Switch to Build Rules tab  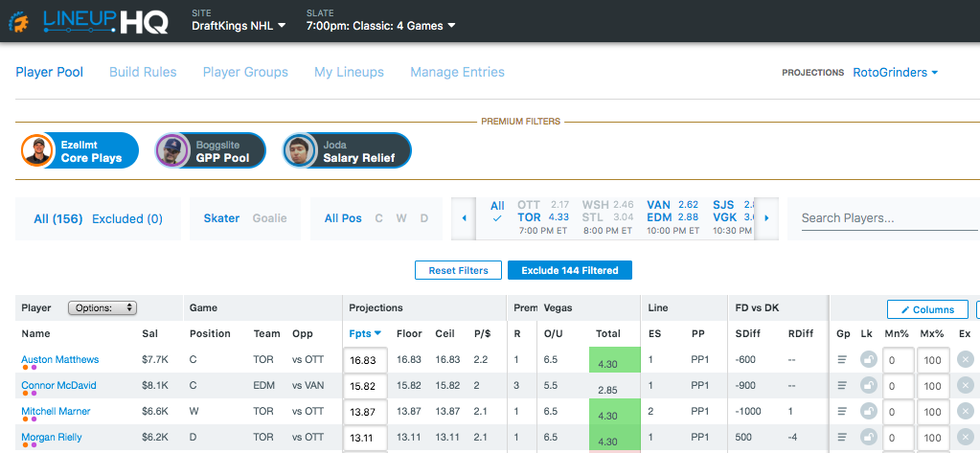143,73
